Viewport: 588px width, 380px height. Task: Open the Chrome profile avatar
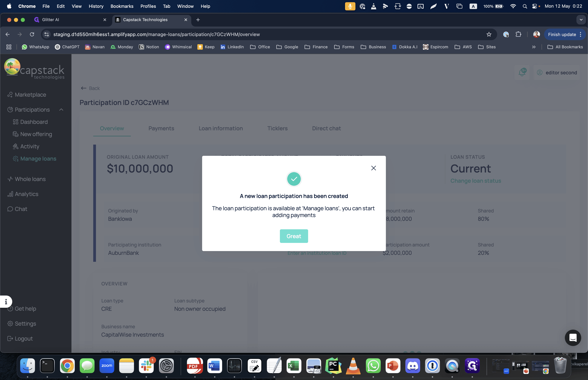point(536,34)
